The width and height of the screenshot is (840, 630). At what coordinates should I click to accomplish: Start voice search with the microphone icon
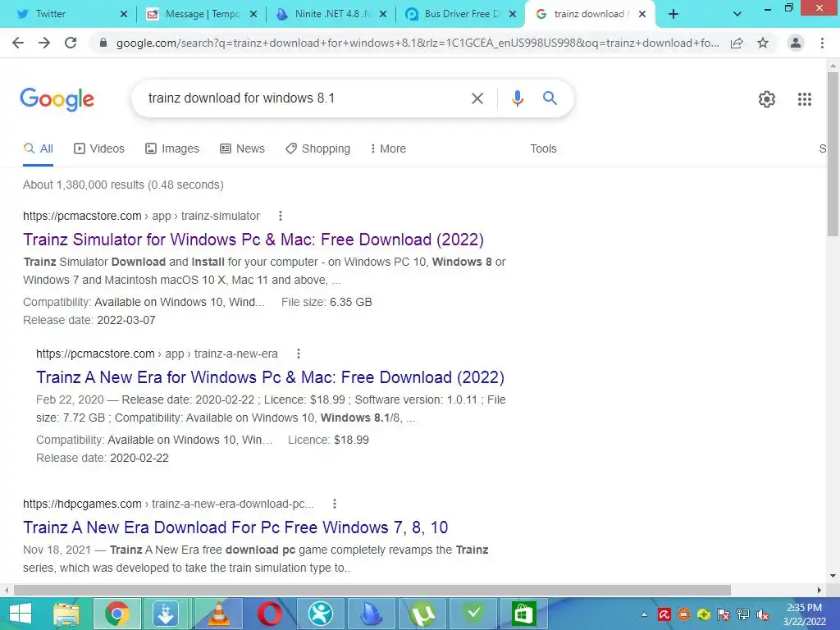point(517,98)
